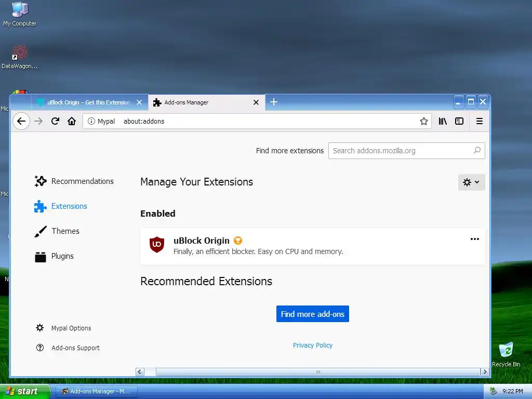This screenshot has height=399, width=532.
Task: Click the magnifier search icon
Action: 477,150
